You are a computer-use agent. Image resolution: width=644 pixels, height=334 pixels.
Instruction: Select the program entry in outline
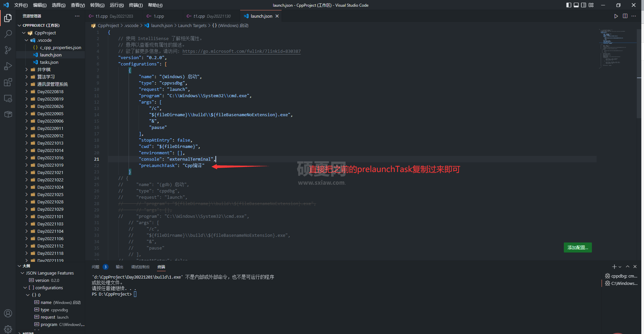(x=50, y=324)
